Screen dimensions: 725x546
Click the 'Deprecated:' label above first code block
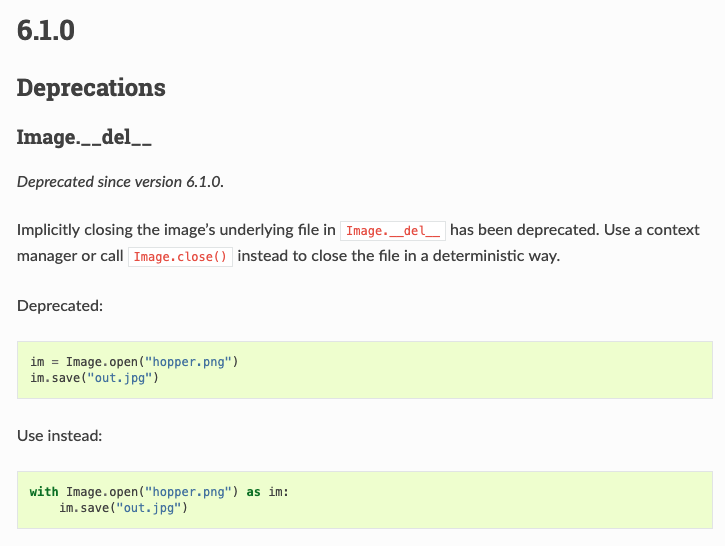[60, 306]
